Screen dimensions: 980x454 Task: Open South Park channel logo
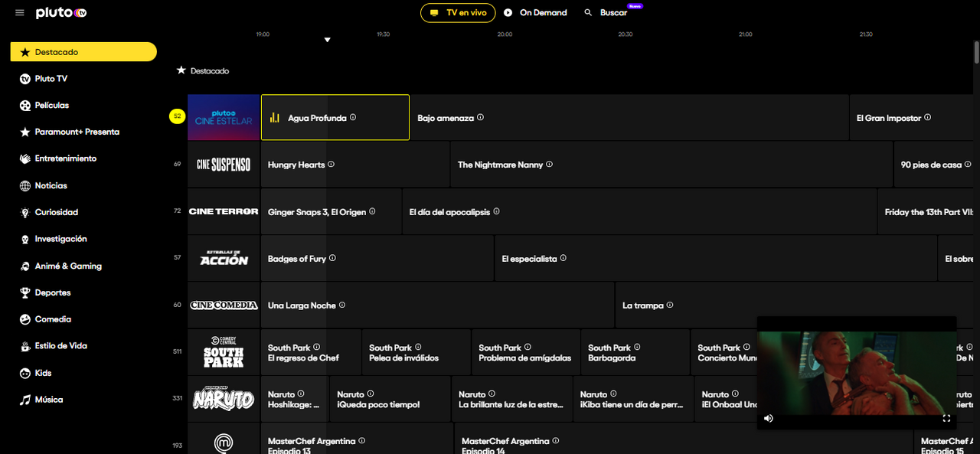[224, 351]
